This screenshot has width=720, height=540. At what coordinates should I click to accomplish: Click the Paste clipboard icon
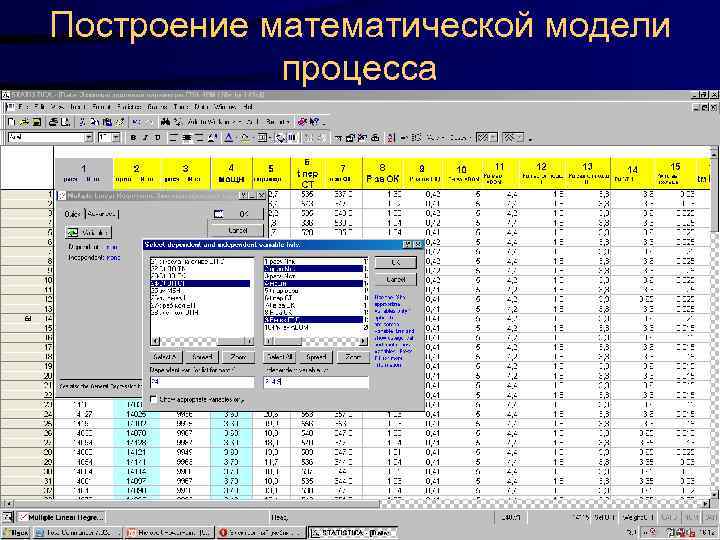(x=107, y=122)
